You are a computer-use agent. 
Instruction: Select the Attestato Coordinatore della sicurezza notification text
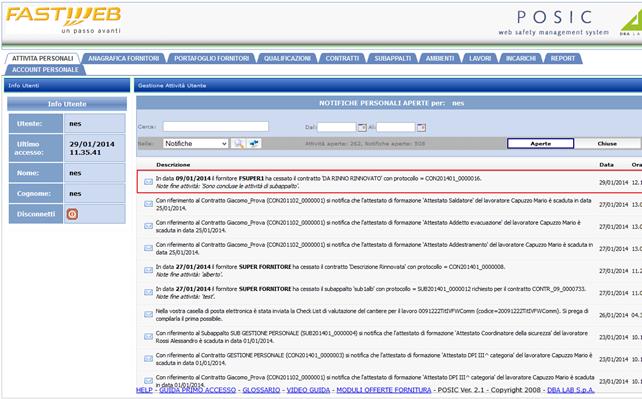(372, 337)
